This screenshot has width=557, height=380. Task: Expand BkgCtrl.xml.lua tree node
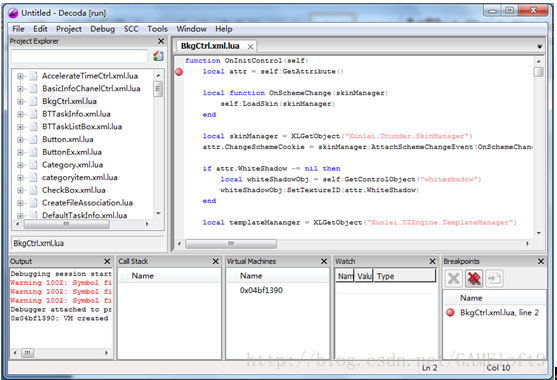[x=20, y=102]
